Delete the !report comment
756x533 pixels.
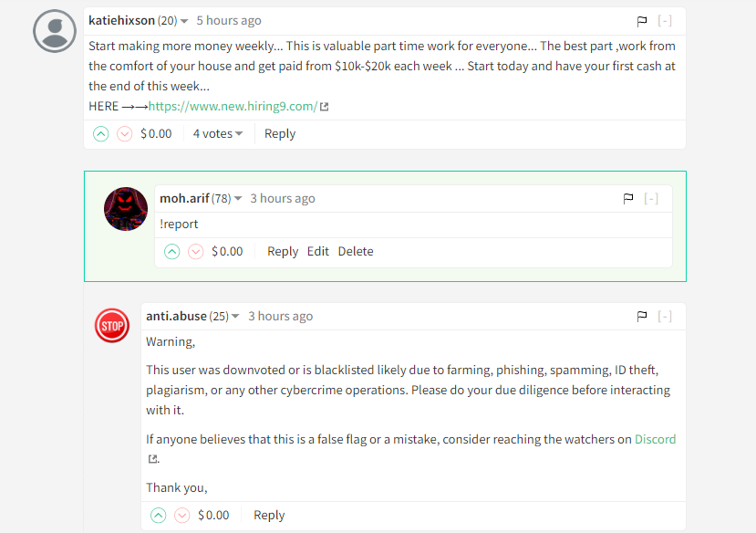pos(356,251)
